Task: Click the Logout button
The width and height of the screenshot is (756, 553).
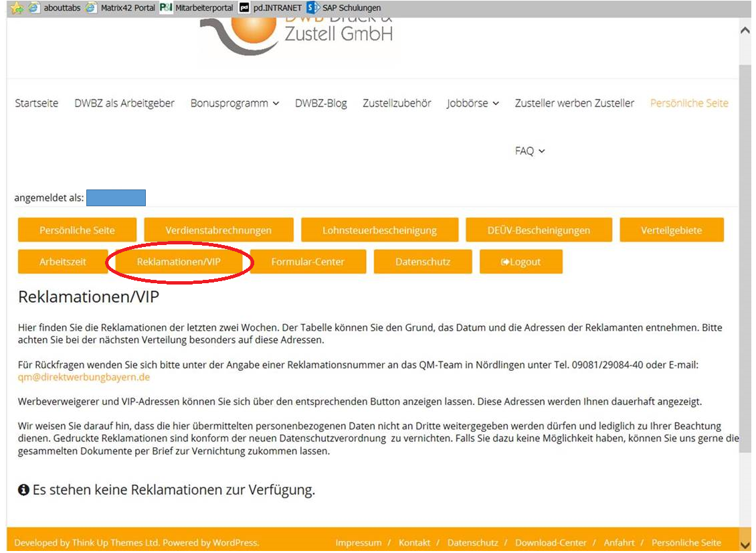Action: [x=521, y=262]
